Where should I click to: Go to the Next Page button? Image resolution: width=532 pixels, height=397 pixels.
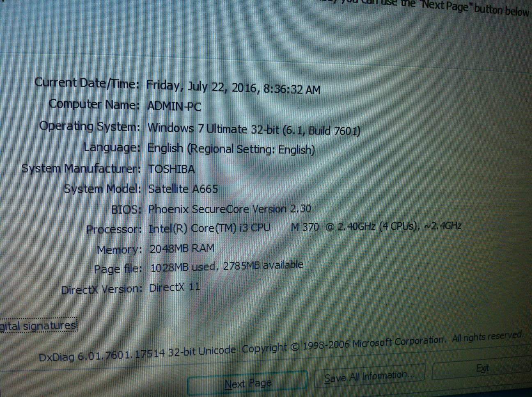pyautogui.click(x=248, y=383)
